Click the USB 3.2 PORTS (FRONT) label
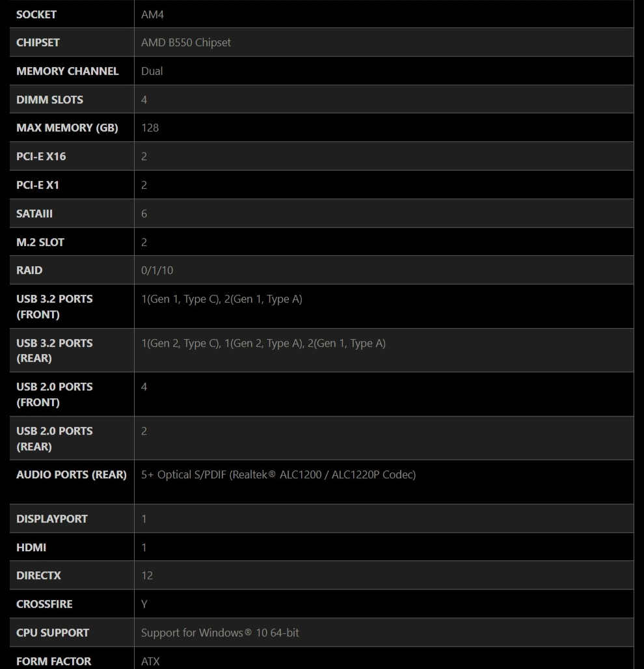The height and width of the screenshot is (669, 644). tap(55, 307)
